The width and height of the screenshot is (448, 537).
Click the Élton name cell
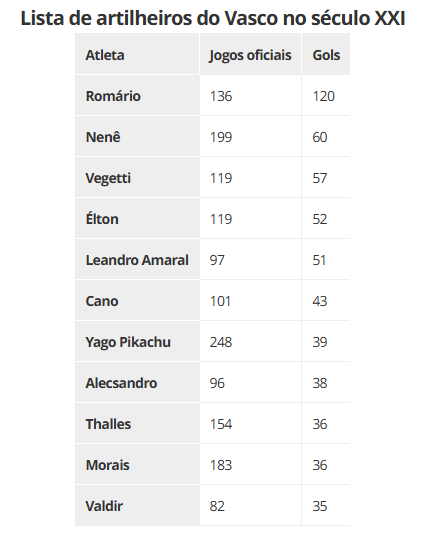pos(137,218)
